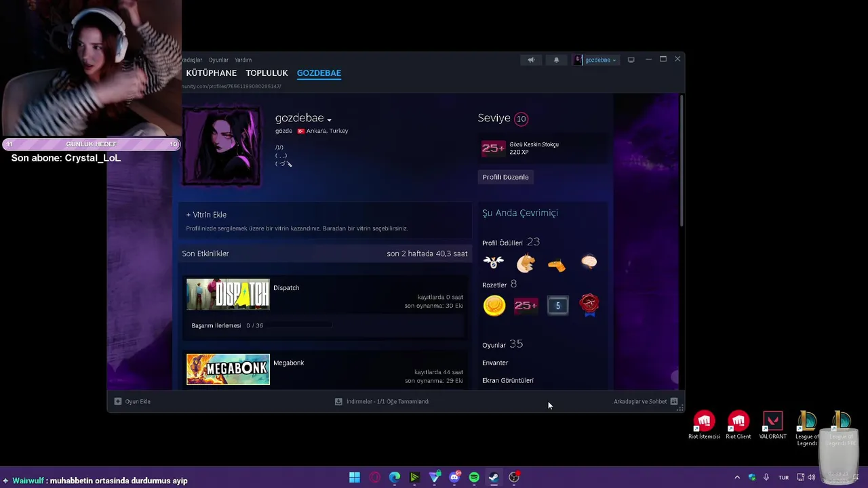Image resolution: width=868 pixels, height=488 pixels.
Task: Open the Dispatch game title link
Action: 286,287
